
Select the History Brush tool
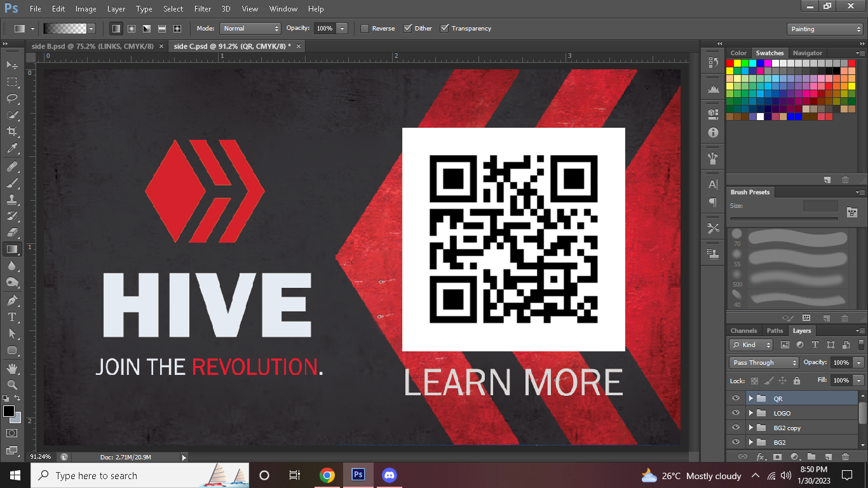12,216
